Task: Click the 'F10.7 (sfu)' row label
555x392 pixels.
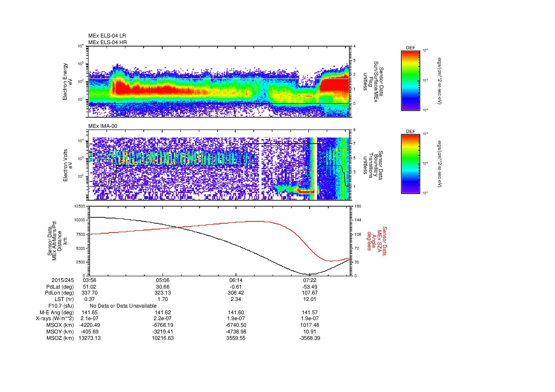Action: click(x=61, y=306)
